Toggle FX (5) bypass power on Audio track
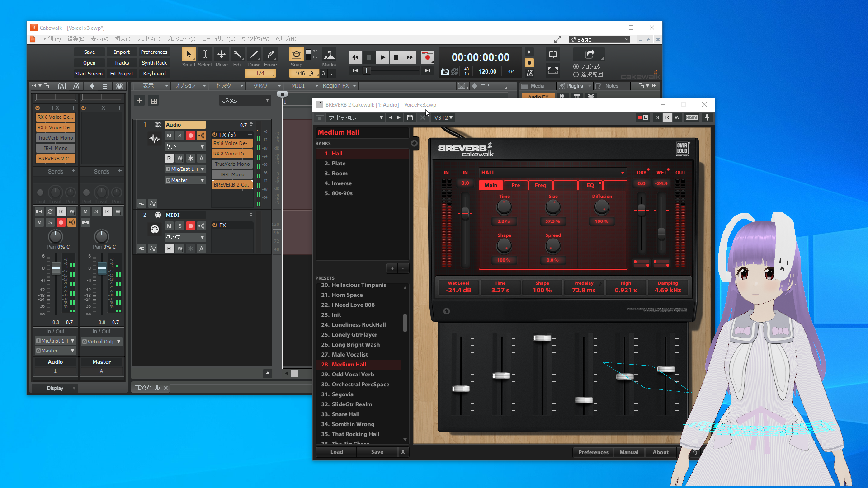The width and height of the screenshot is (868, 488). click(x=215, y=135)
